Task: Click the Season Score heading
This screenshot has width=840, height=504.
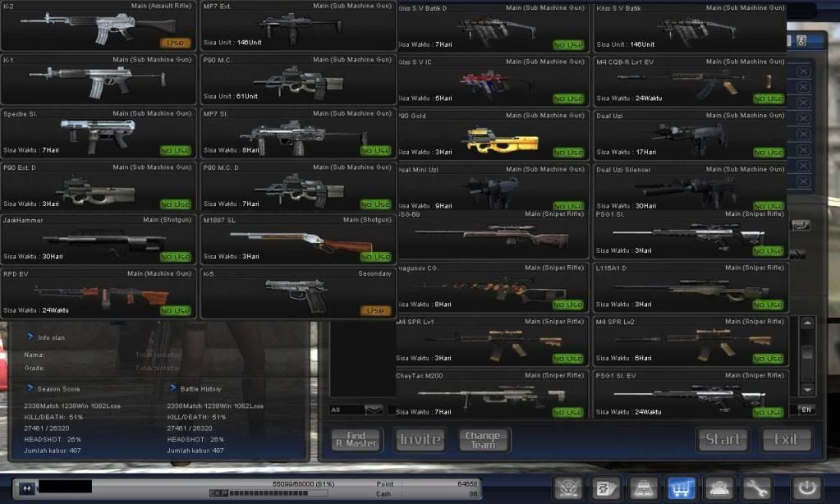Action: coord(58,389)
